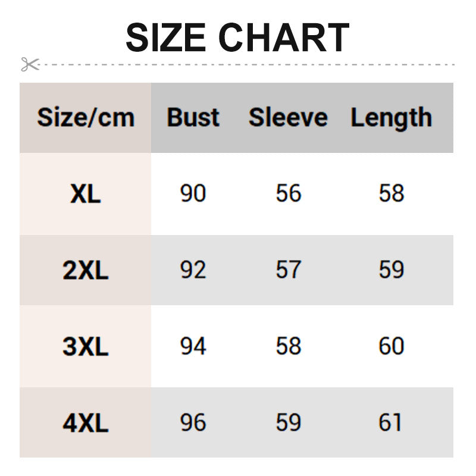Click the scissors icon near the dotted line

tap(30, 64)
